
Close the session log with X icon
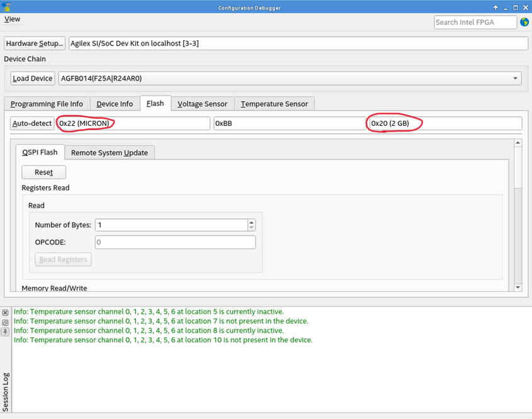[x=6, y=313]
